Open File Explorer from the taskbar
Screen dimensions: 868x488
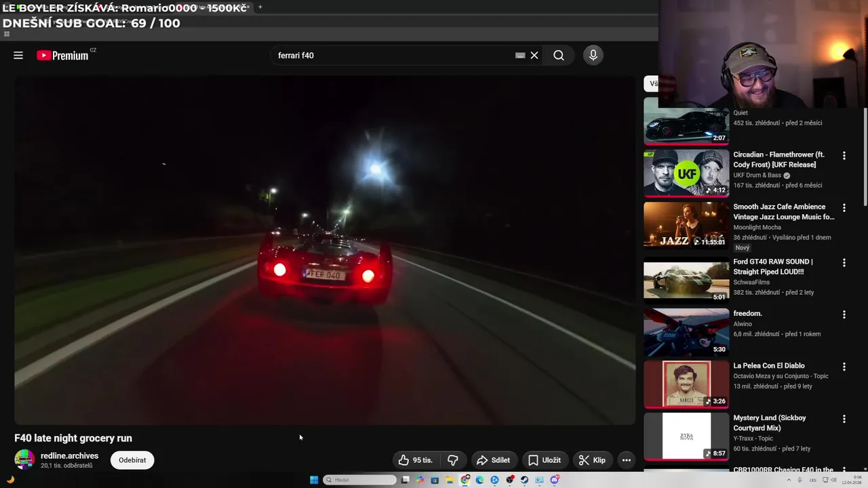[450, 480]
